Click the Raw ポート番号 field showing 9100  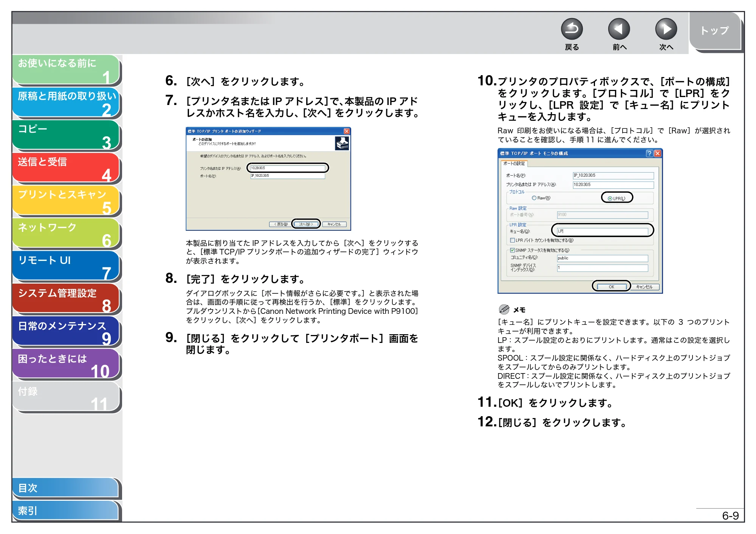tap(603, 215)
